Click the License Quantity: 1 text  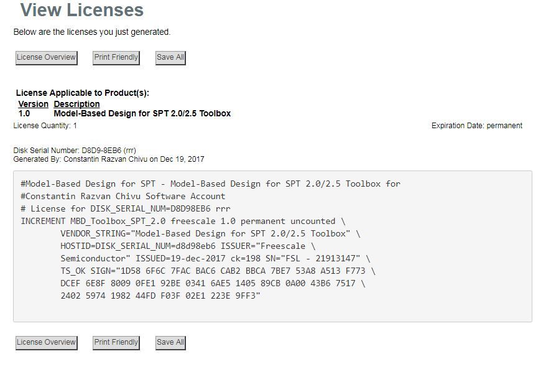(45, 126)
